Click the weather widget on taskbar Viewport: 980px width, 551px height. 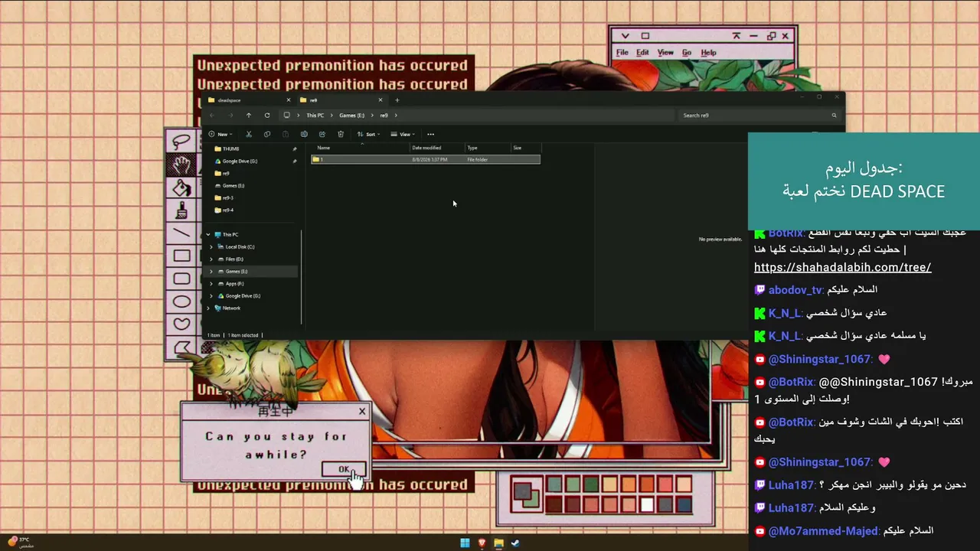(x=21, y=542)
